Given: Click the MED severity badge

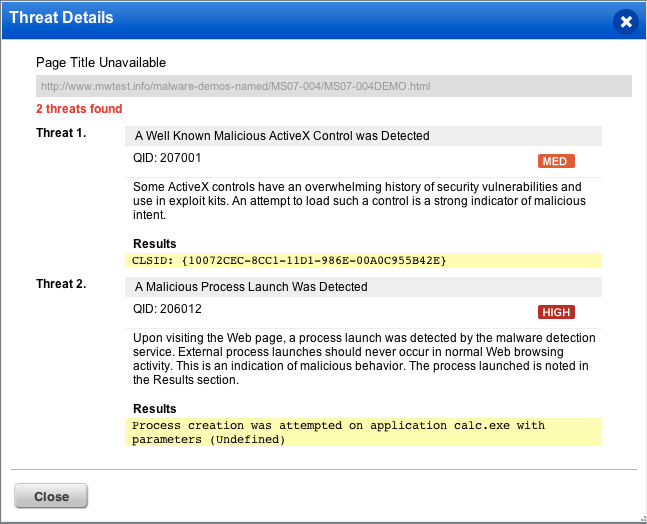Looking at the screenshot, I should pyautogui.click(x=556, y=161).
